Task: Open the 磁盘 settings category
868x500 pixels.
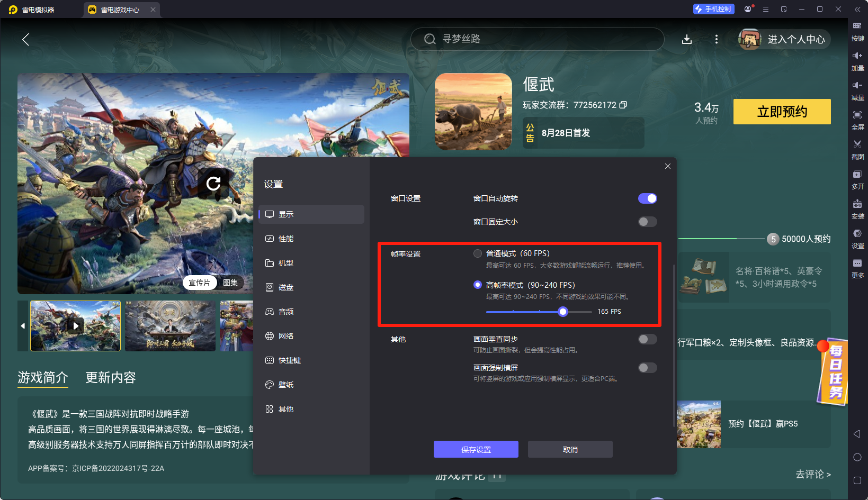Action: (x=311, y=287)
